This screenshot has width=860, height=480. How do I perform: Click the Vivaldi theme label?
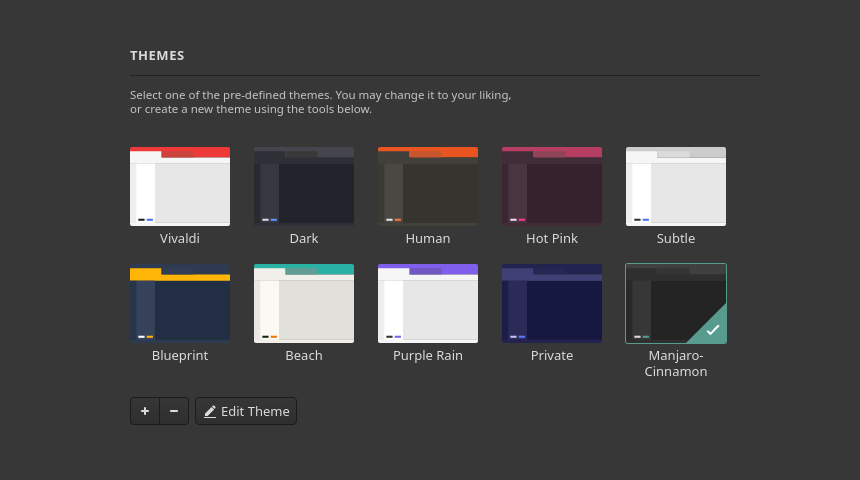click(180, 239)
